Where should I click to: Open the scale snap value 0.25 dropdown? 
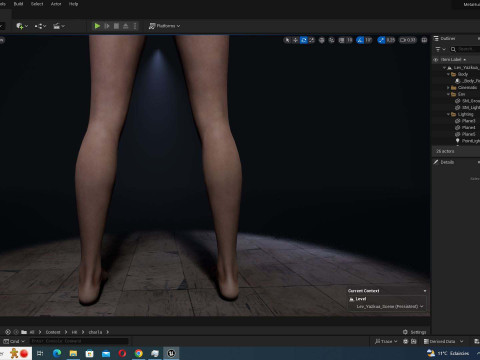point(390,40)
